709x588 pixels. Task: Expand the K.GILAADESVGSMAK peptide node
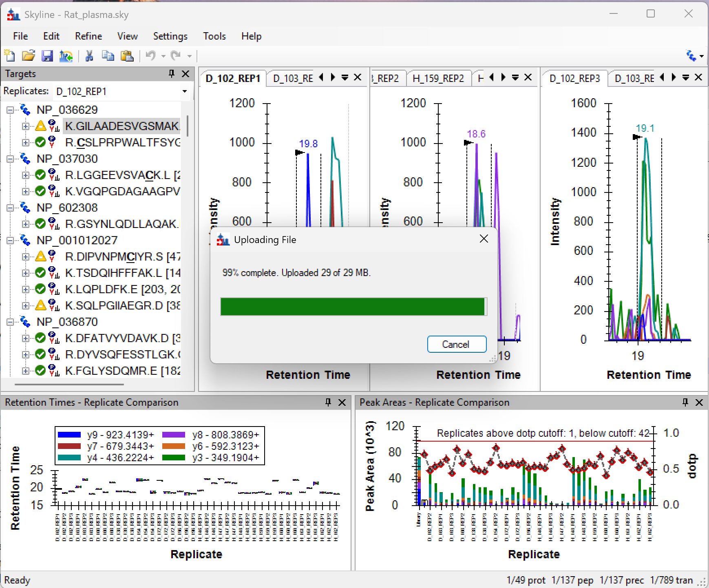pos(26,126)
